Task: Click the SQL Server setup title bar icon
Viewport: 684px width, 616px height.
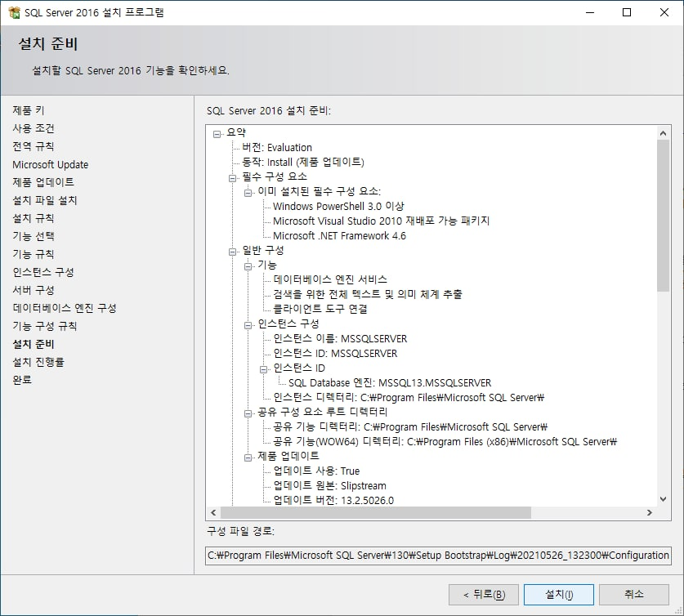Action: 14,12
